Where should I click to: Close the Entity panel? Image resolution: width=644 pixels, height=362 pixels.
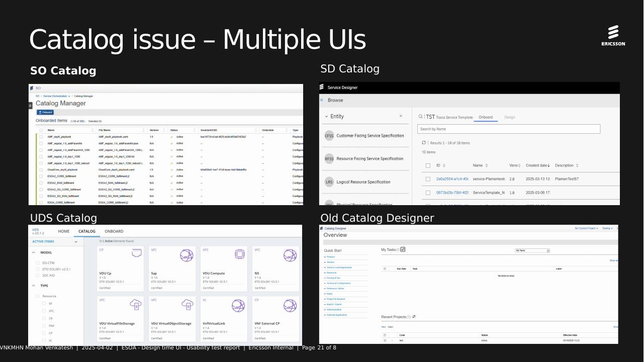coord(401,116)
